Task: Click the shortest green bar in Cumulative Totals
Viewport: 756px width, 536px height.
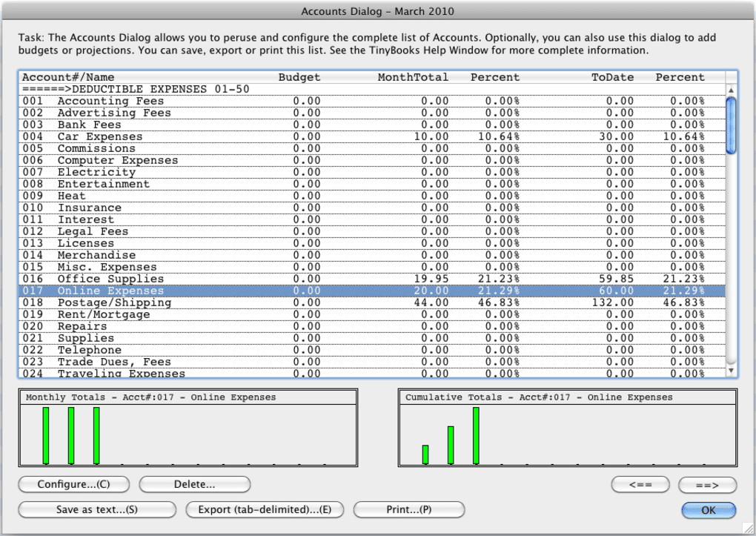Action: [x=425, y=454]
